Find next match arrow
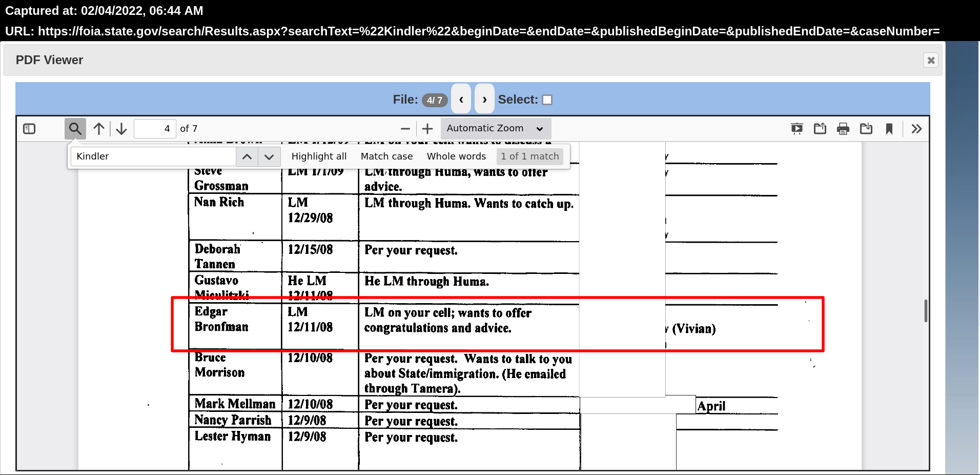Screen dimensions: 980x475 click(x=269, y=156)
